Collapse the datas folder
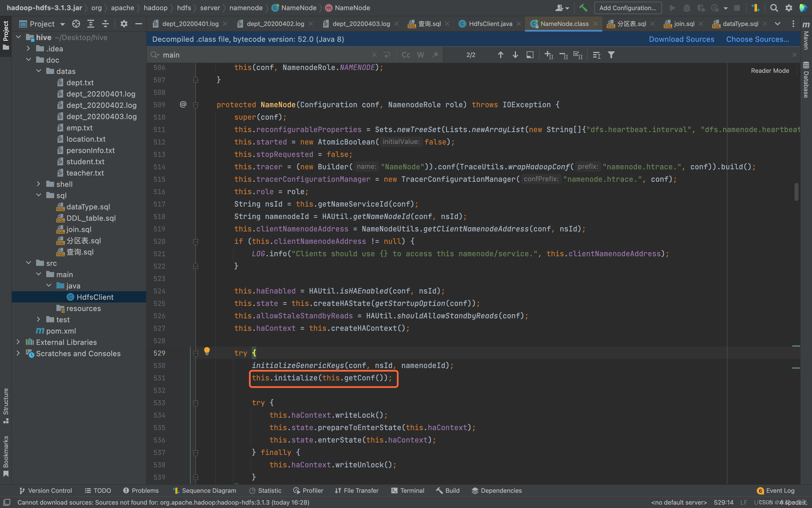The height and width of the screenshot is (508, 812). click(x=39, y=71)
